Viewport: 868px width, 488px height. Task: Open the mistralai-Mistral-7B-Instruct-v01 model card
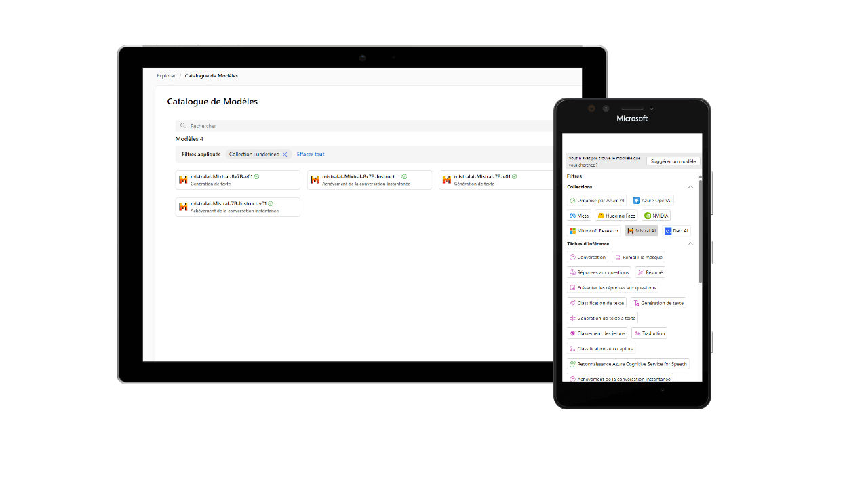point(237,207)
